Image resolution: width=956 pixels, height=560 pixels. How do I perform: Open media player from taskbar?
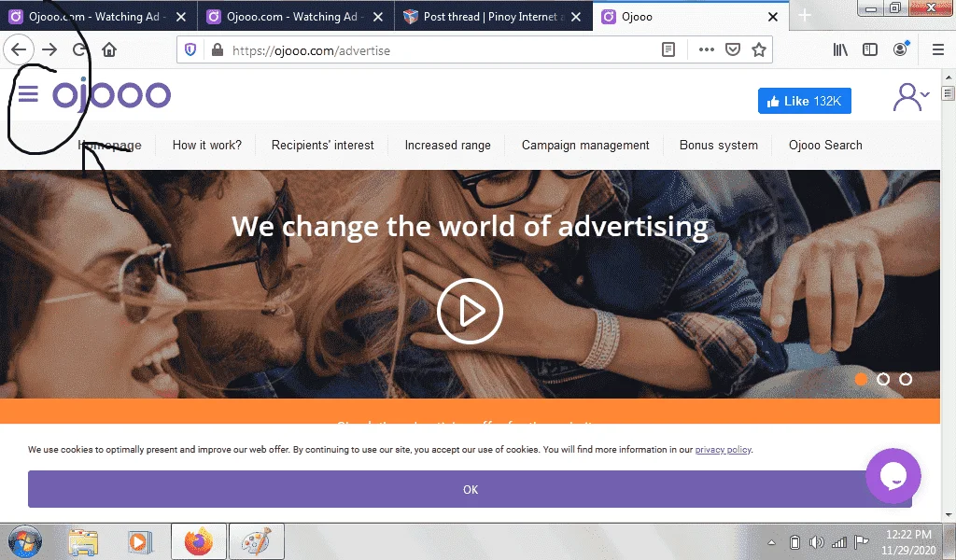point(140,541)
